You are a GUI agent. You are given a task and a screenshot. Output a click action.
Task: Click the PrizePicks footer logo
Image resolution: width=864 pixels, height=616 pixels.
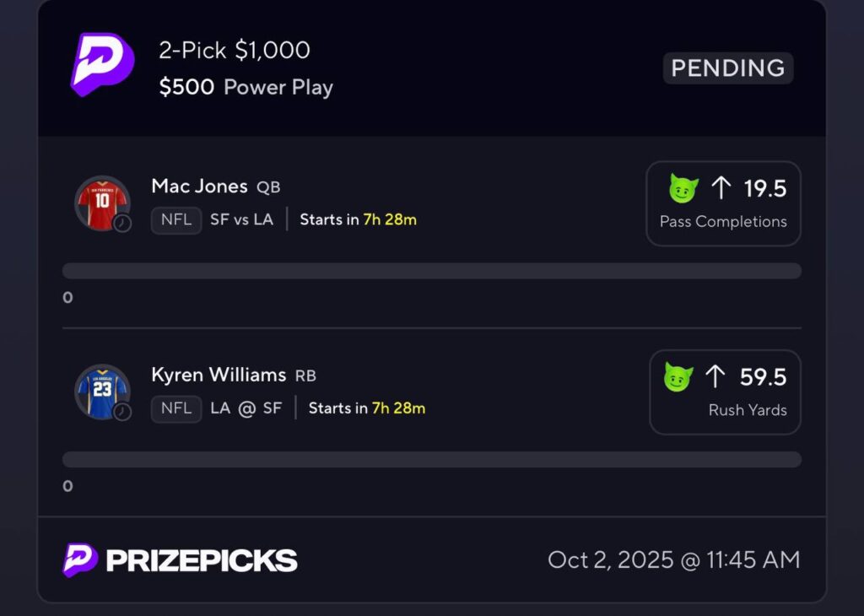coord(180,560)
